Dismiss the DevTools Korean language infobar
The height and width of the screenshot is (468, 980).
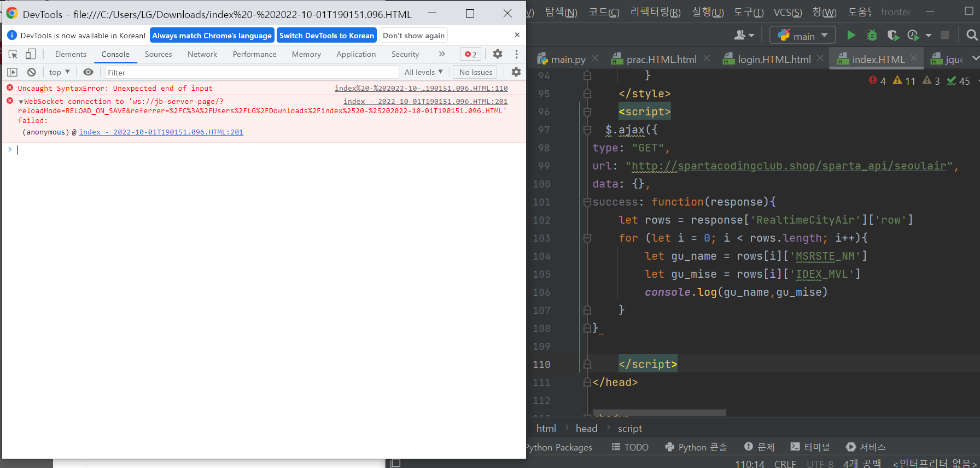coord(517,35)
